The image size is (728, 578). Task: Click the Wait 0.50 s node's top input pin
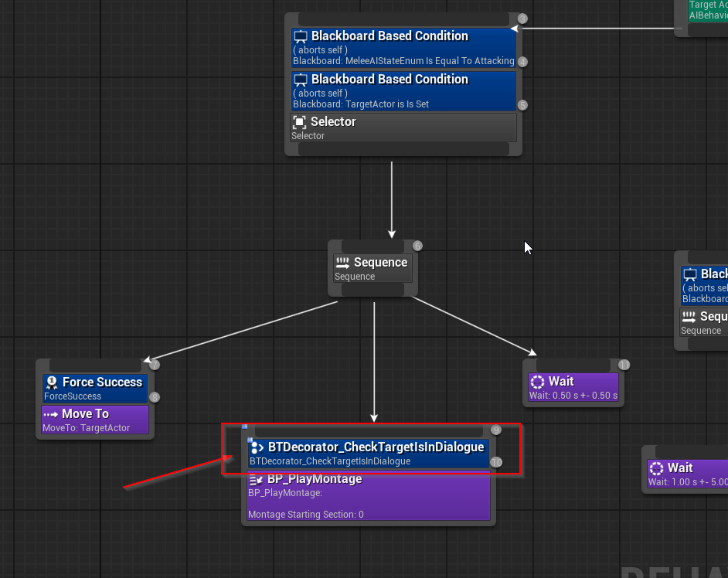tap(573, 365)
